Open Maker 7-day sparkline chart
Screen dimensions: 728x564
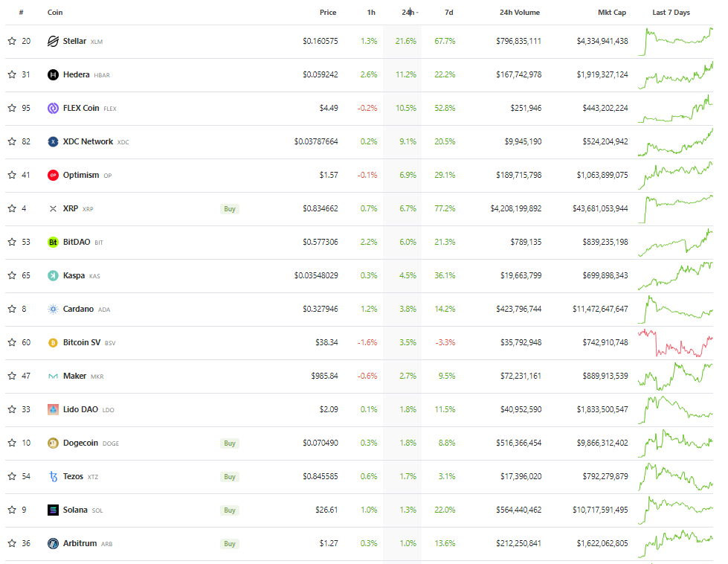click(x=675, y=376)
